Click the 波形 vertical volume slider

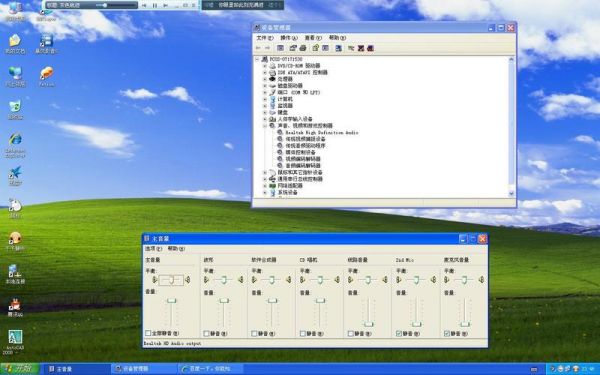click(224, 301)
